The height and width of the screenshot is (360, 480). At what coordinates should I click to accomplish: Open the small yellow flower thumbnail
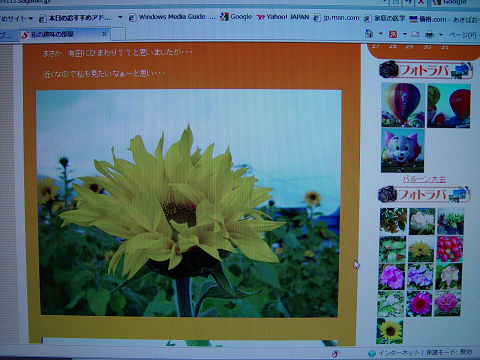421,249
